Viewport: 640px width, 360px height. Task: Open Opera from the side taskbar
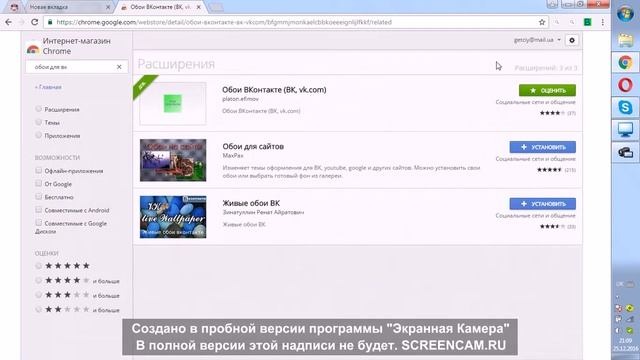tap(625, 85)
